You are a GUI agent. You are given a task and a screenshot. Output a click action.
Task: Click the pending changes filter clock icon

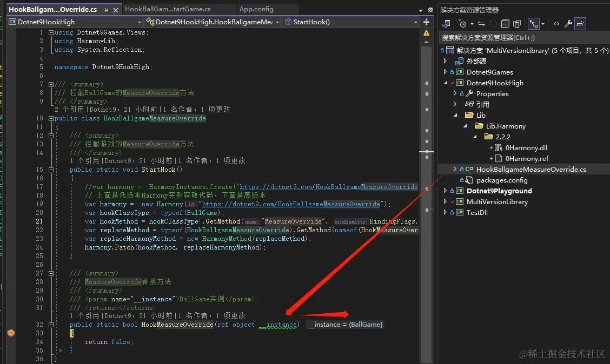(462, 24)
